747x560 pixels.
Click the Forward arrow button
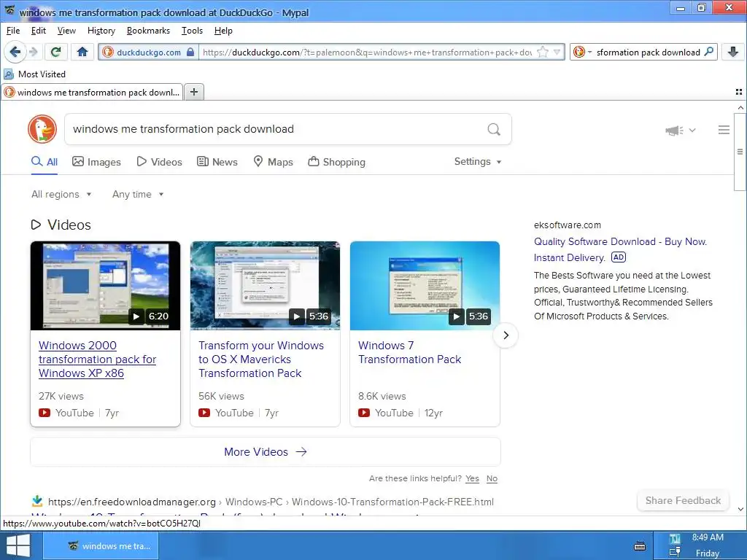click(34, 52)
